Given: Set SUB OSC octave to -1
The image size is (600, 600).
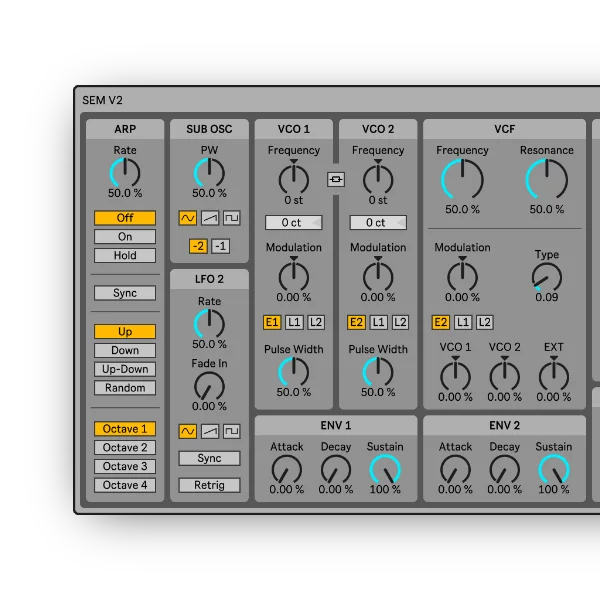Looking at the screenshot, I should tap(221, 246).
